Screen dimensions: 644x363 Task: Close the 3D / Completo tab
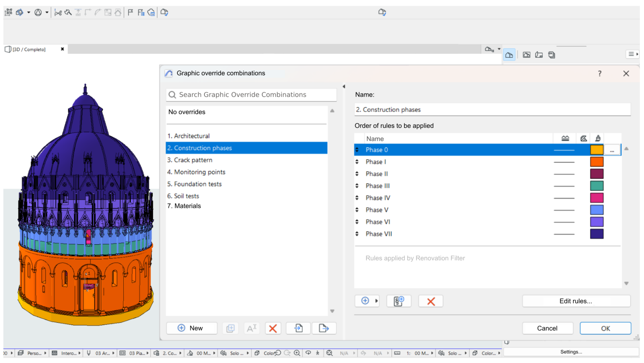(x=62, y=49)
